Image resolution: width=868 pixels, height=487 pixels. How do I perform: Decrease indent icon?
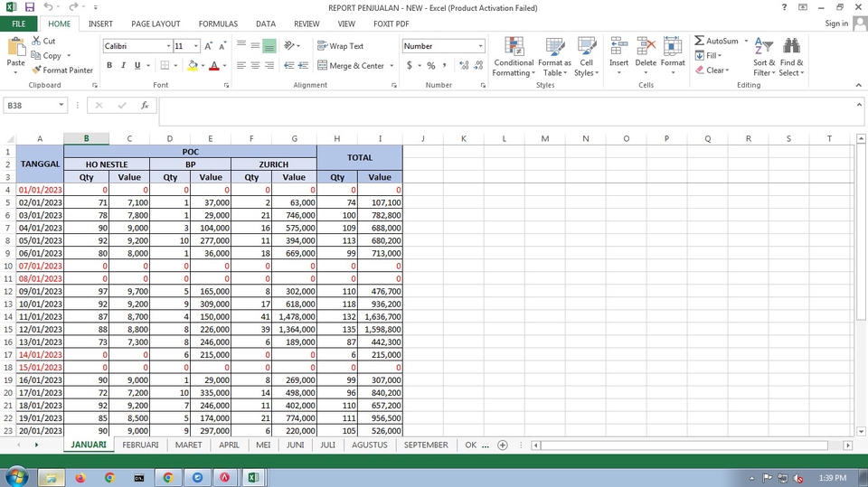tap(288, 65)
